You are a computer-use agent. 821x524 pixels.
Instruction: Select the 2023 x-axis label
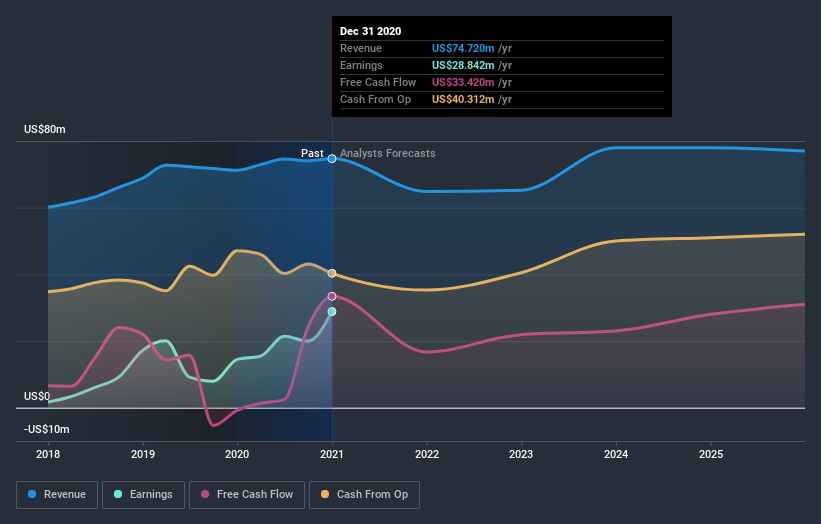pyautogui.click(x=522, y=454)
